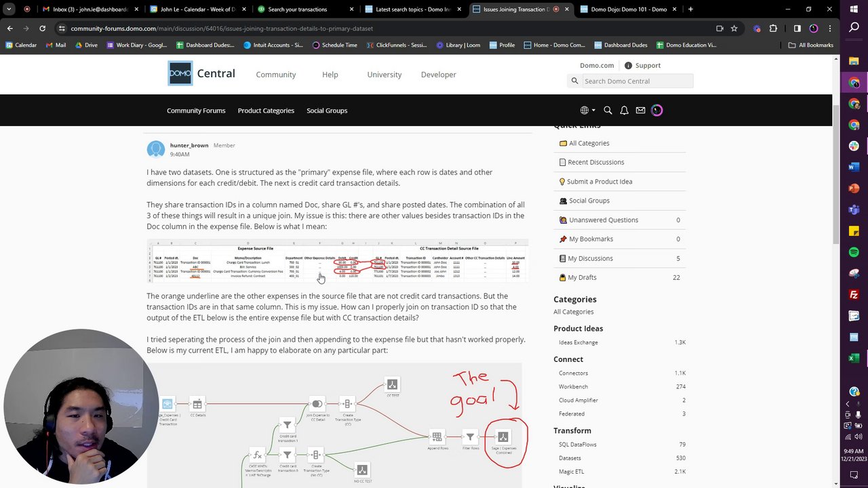The width and height of the screenshot is (868, 488).
Task: Open Product Categories
Action: (x=266, y=110)
